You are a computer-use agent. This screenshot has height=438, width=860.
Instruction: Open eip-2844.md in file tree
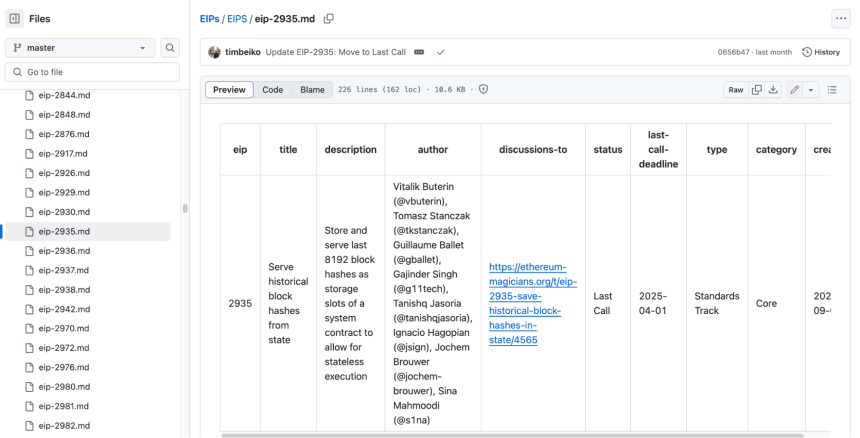[64, 95]
